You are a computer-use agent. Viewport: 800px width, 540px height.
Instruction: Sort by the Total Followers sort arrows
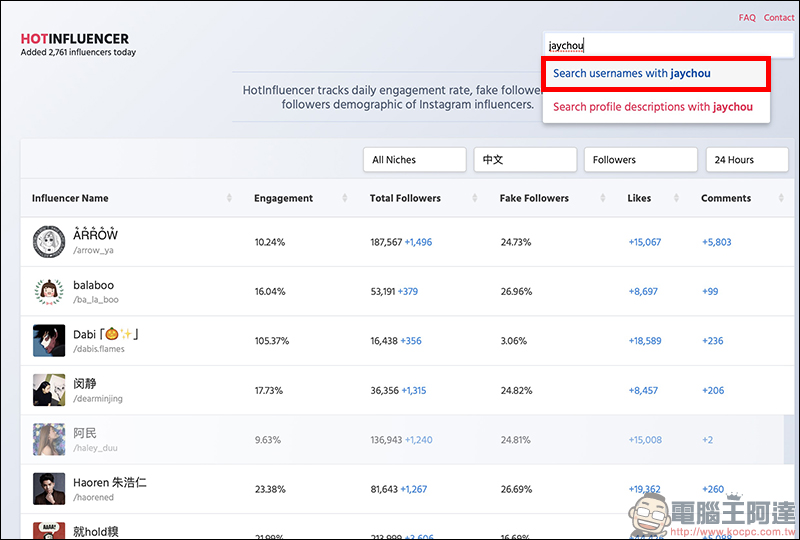coord(475,198)
